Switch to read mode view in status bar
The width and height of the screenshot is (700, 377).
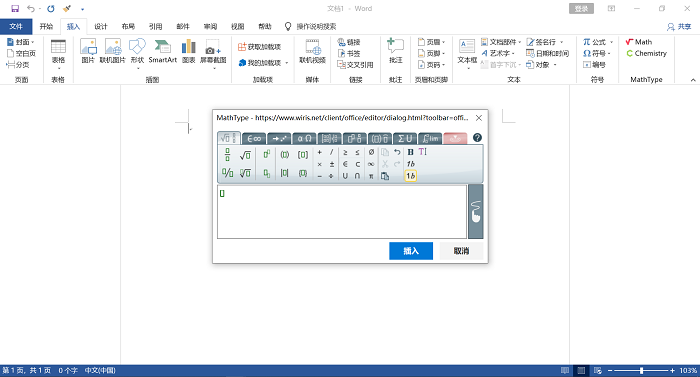(565, 371)
